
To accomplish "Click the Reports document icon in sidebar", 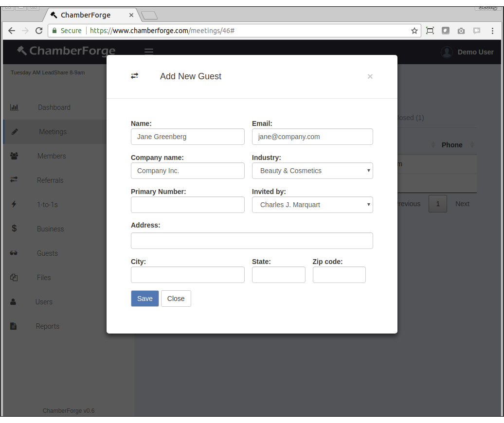I will (x=14, y=326).
